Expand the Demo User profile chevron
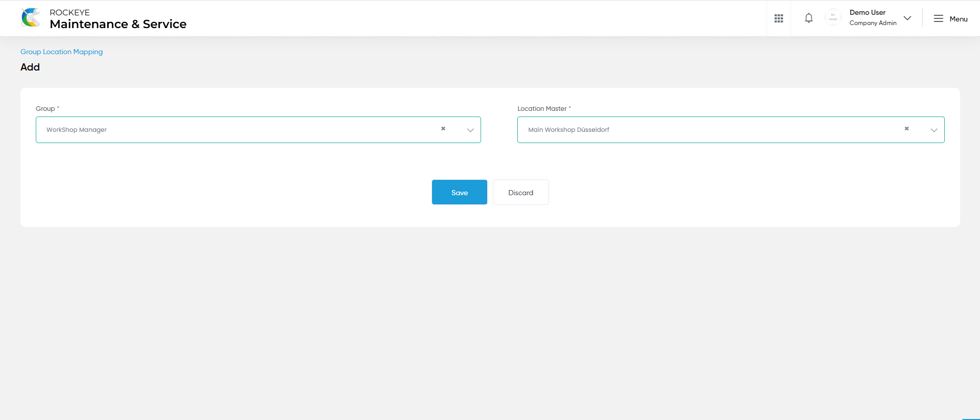Image resolution: width=980 pixels, height=420 pixels. tap(907, 18)
